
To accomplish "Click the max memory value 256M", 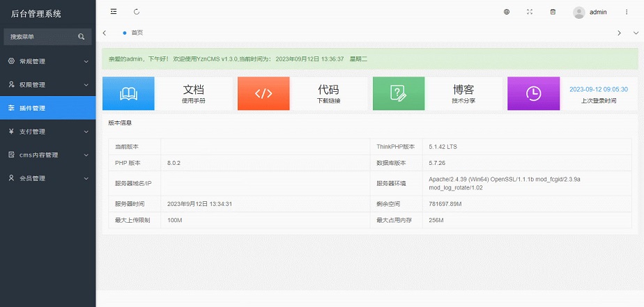I will pyautogui.click(x=436, y=221).
